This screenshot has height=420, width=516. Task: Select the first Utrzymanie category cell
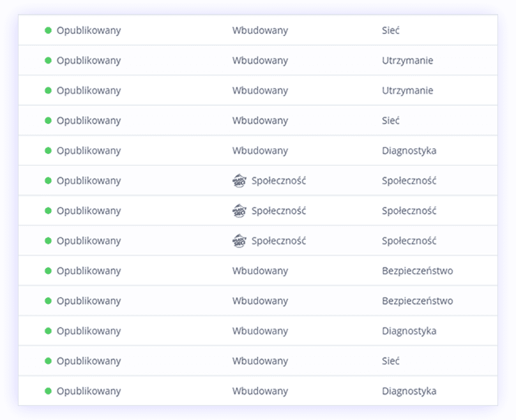[x=407, y=61]
